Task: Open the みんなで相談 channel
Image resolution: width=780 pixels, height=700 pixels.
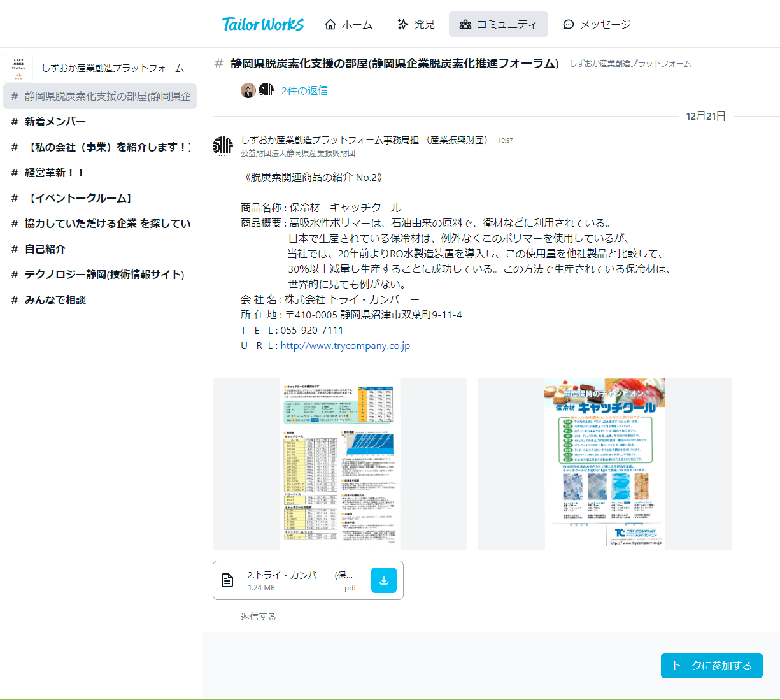Action: (100, 300)
